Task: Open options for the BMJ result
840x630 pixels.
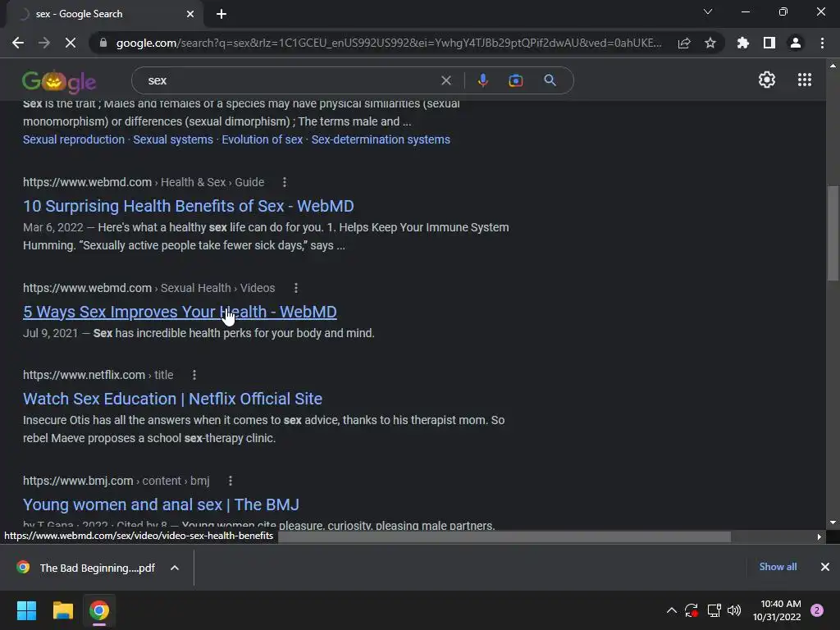Action: [231, 481]
